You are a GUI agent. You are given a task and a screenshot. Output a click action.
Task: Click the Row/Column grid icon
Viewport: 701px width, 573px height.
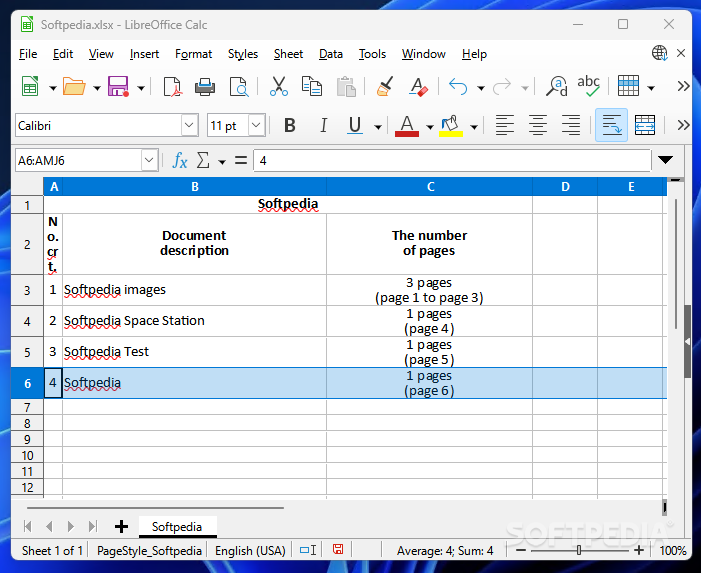pyautogui.click(x=628, y=86)
